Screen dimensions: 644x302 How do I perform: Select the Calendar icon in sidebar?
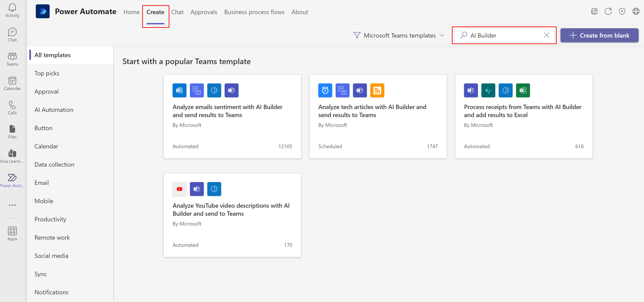pyautogui.click(x=12, y=81)
